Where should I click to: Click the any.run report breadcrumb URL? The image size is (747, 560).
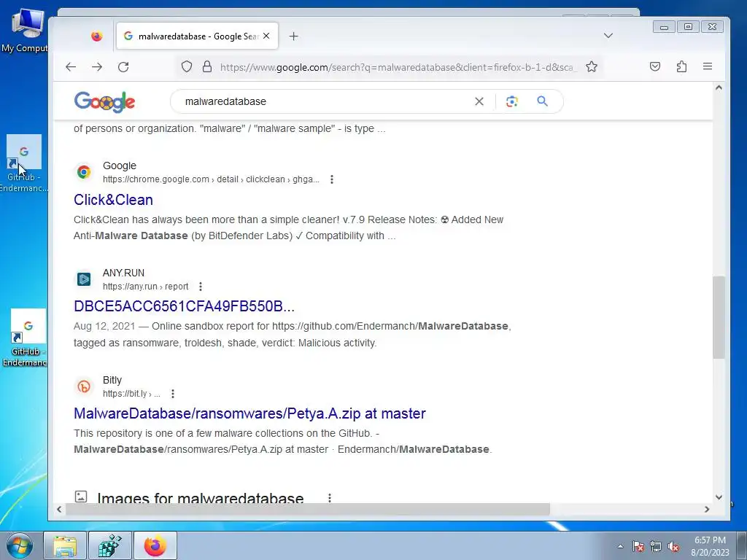click(x=145, y=287)
